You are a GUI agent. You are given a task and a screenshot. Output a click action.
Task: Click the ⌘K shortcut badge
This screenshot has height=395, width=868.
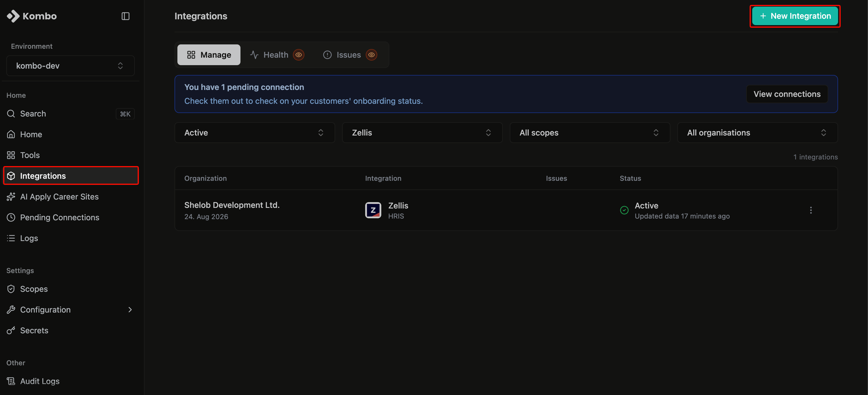(x=125, y=114)
